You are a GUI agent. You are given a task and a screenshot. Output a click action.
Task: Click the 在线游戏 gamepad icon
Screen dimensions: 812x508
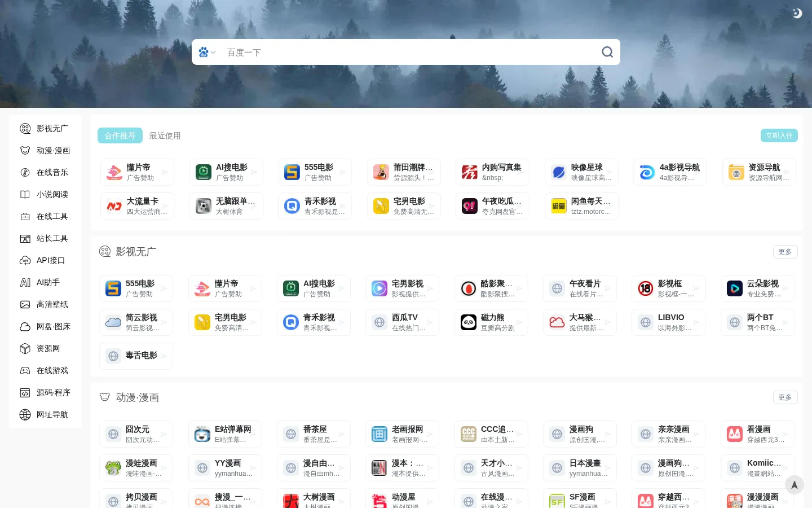point(25,370)
